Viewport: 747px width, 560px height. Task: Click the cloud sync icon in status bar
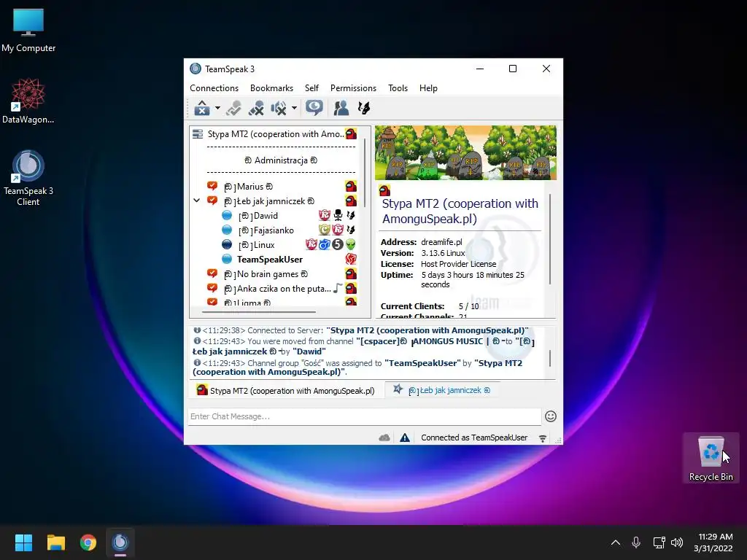click(384, 437)
